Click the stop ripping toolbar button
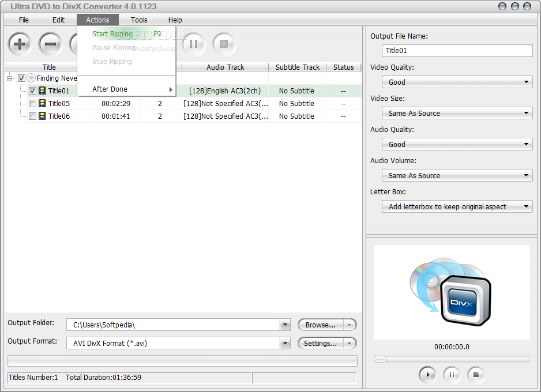The height and width of the screenshot is (392, 541). click(x=224, y=44)
